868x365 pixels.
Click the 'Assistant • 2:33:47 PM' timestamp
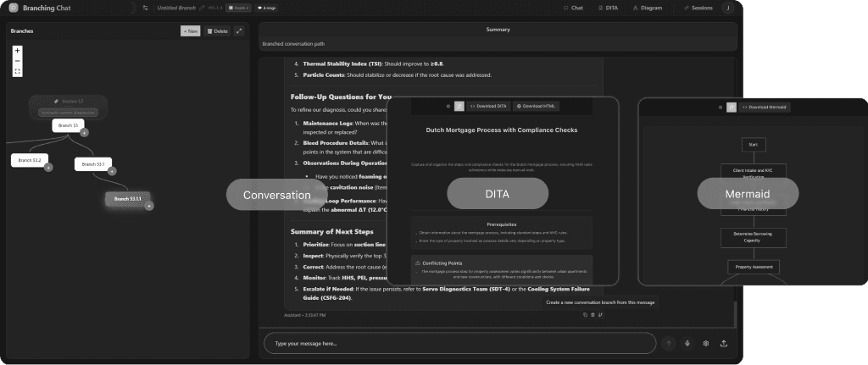(x=305, y=315)
